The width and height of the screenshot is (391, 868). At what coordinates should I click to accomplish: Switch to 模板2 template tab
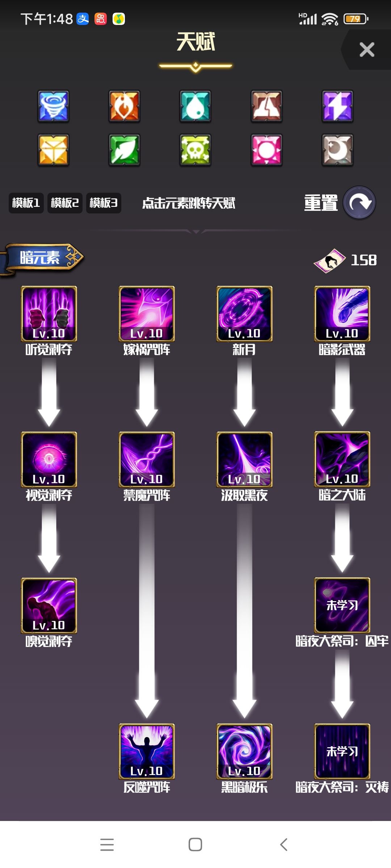tap(65, 203)
